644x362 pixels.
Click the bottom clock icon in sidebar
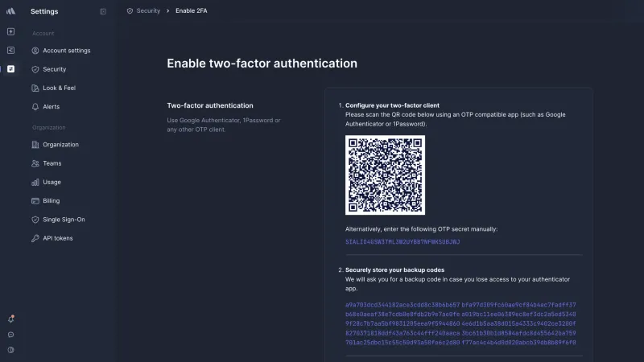[11, 350]
